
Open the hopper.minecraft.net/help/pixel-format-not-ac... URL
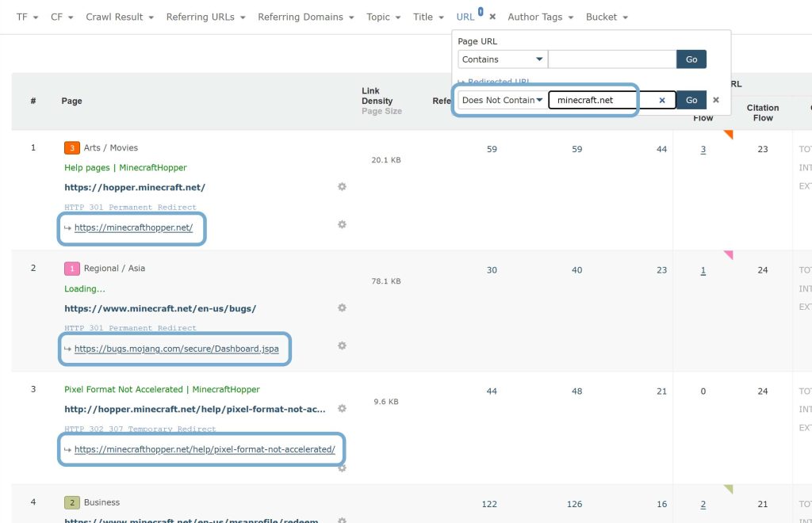pos(195,409)
